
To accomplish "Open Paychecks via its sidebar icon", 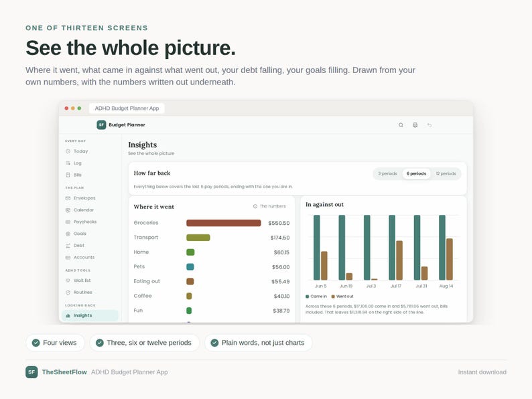I will point(68,222).
